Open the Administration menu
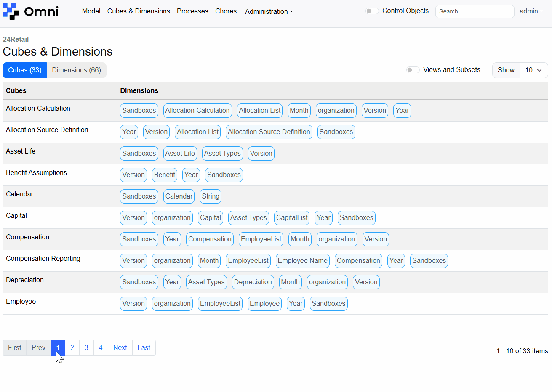552x392 pixels. (269, 11)
